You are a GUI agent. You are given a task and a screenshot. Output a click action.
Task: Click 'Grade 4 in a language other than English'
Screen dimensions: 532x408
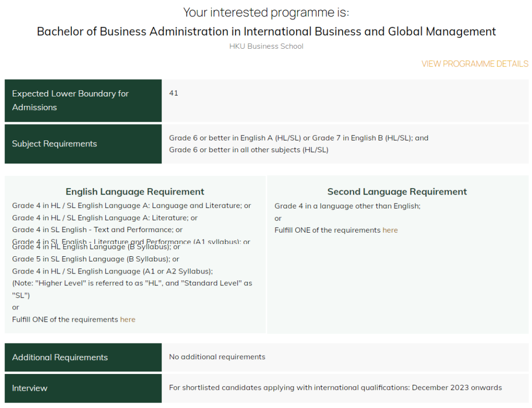[347, 206]
